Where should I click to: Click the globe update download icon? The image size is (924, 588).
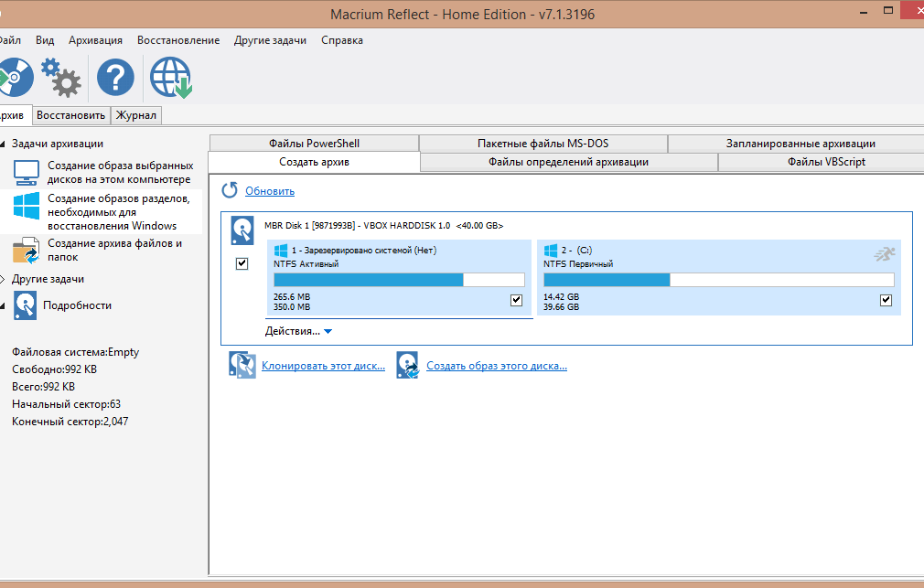click(171, 77)
